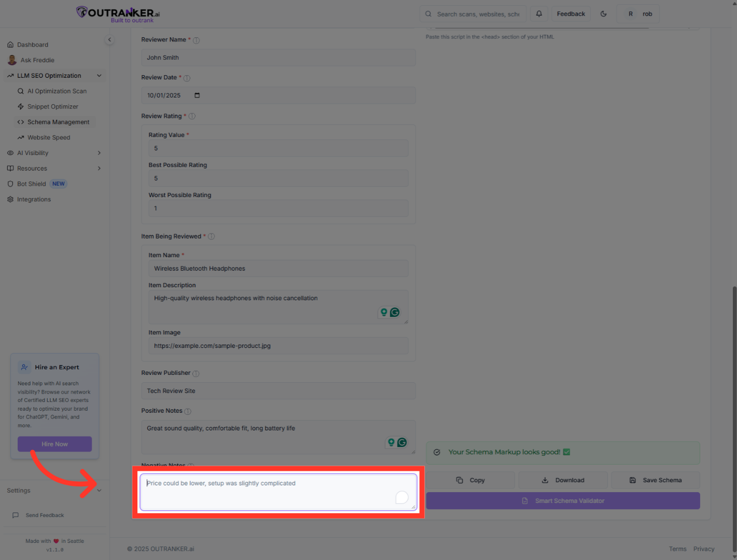Click the page vertical scrollbar
The image size is (737, 560).
734,419
